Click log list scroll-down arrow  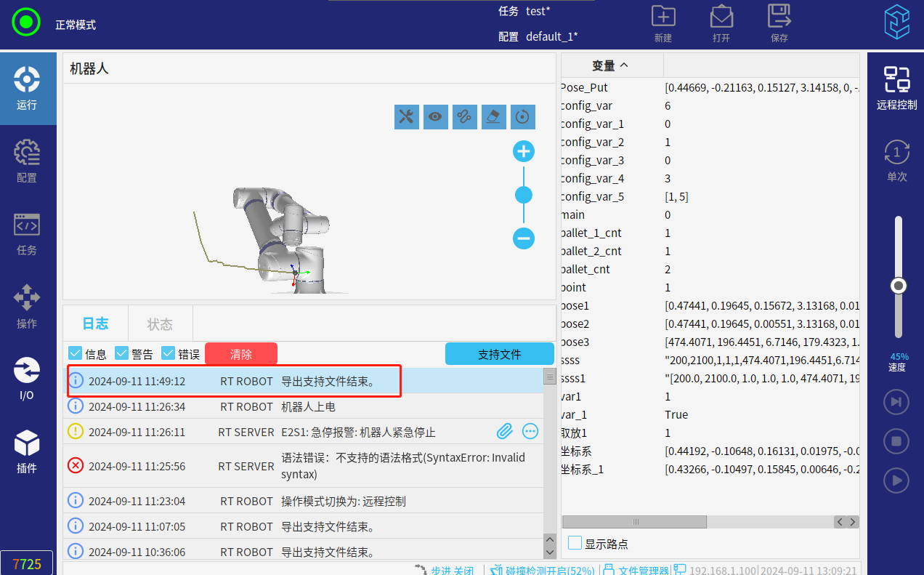pyautogui.click(x=550, y=552)
